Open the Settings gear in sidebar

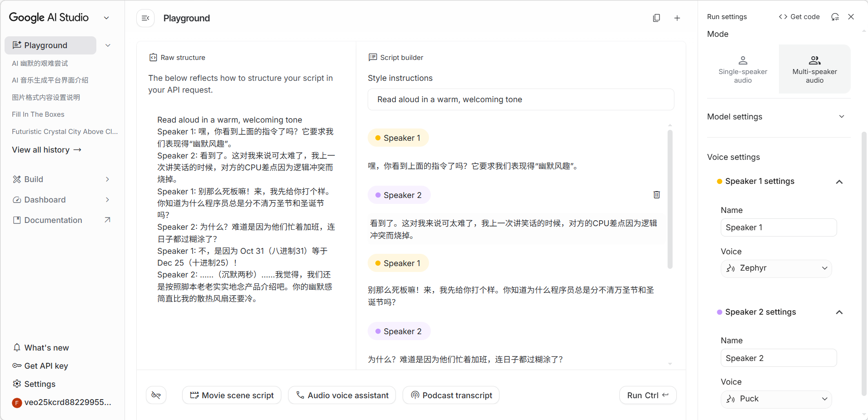pyautogui.click(x=34, y=384)
